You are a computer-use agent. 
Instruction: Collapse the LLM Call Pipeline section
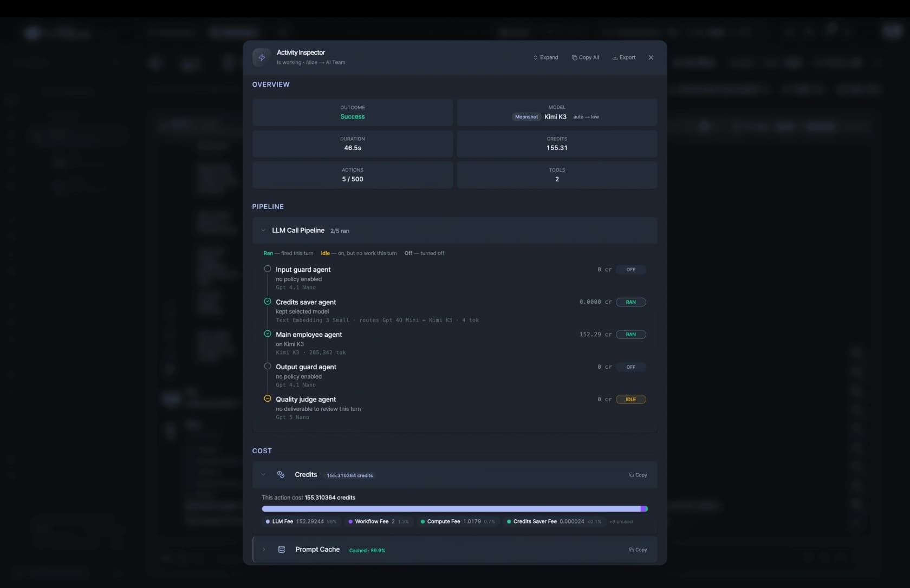(x=263, y=231)
